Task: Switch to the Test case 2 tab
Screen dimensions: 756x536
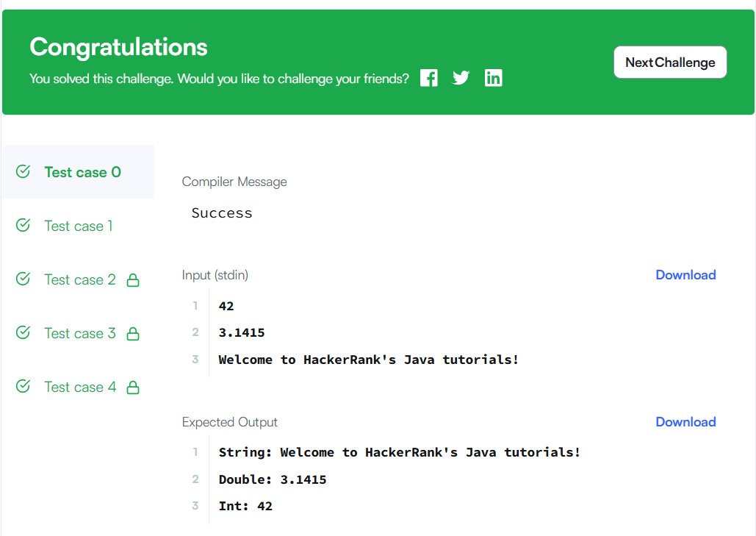Action: pyautogui.click(x=79, y=279)
